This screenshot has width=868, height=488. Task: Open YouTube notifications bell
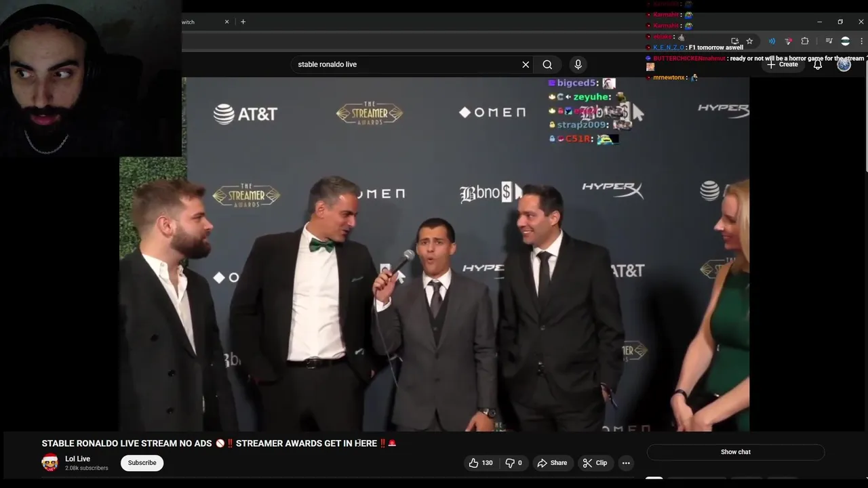pyautogui.click(x=818, y=64)
